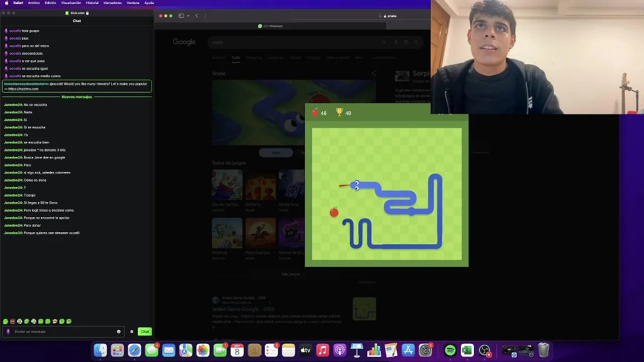Image resolution: width=644 pixels, height=362 pixels.
Task: Click the Solitario game thumbnail
Action: [261, 185]
